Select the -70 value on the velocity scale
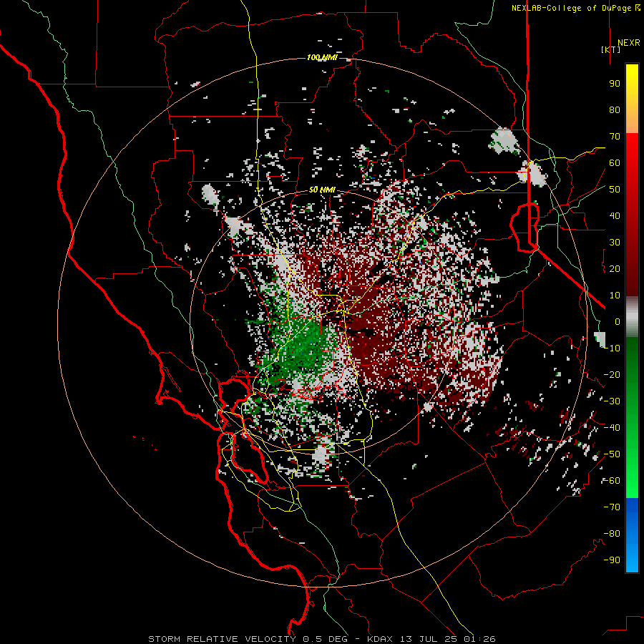This screenshot has height=644, width=644. click(x=612, y=507)
